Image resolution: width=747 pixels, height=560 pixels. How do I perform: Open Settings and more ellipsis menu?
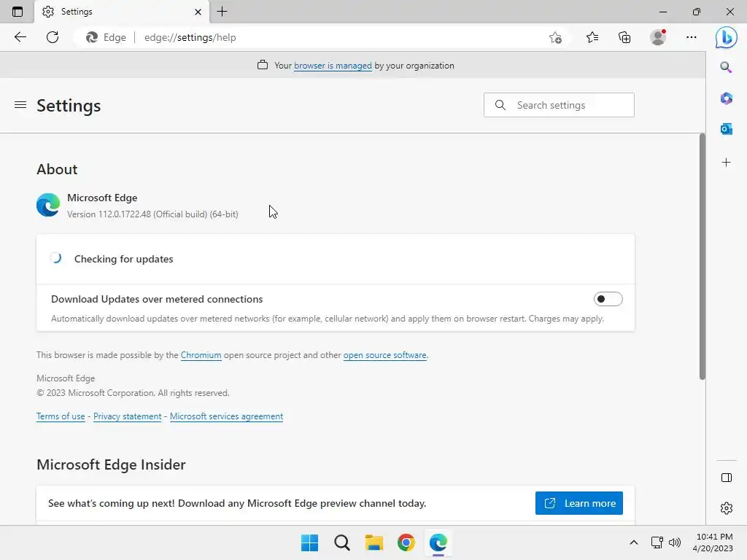tap(692, 37)
